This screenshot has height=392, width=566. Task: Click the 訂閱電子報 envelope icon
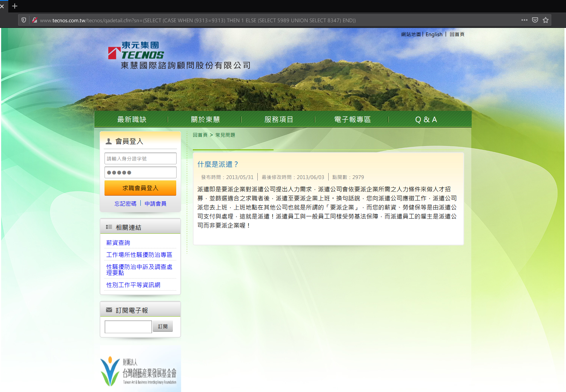pyautogui.click(x=109, y=310)
